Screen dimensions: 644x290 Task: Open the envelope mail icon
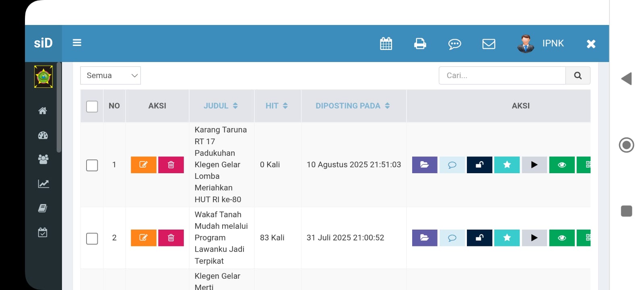tap(489, 43)
